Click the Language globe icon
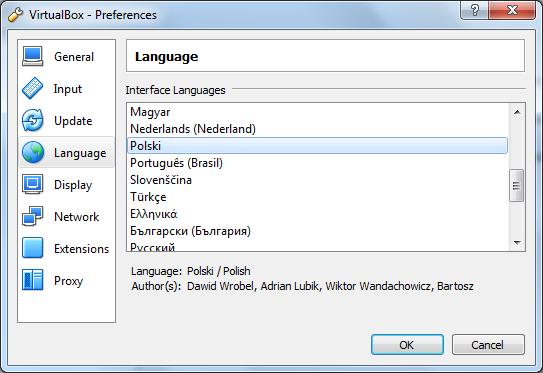543x373 pixels. (33, 152)
